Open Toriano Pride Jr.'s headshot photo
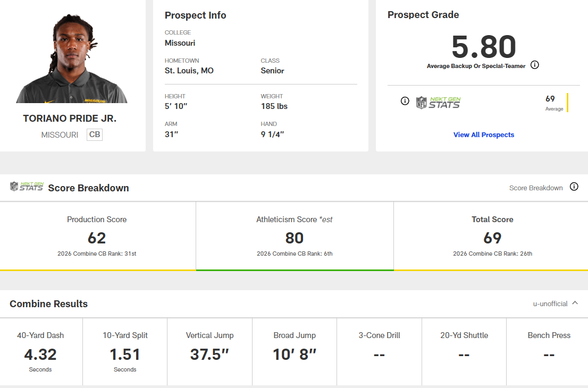 tap(72, 57)
